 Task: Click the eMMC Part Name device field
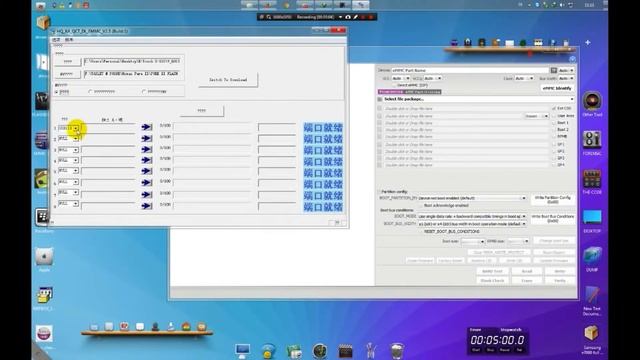471,70
